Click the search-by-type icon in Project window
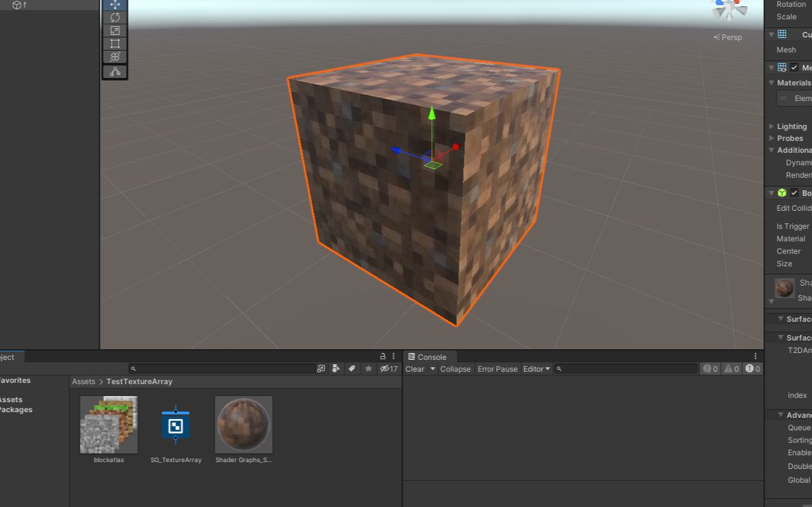 pyautogui.click(x=336, y=369)
